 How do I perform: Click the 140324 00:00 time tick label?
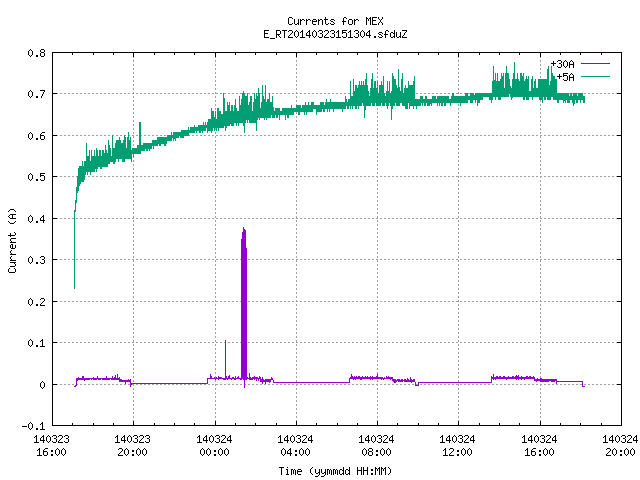214,446
